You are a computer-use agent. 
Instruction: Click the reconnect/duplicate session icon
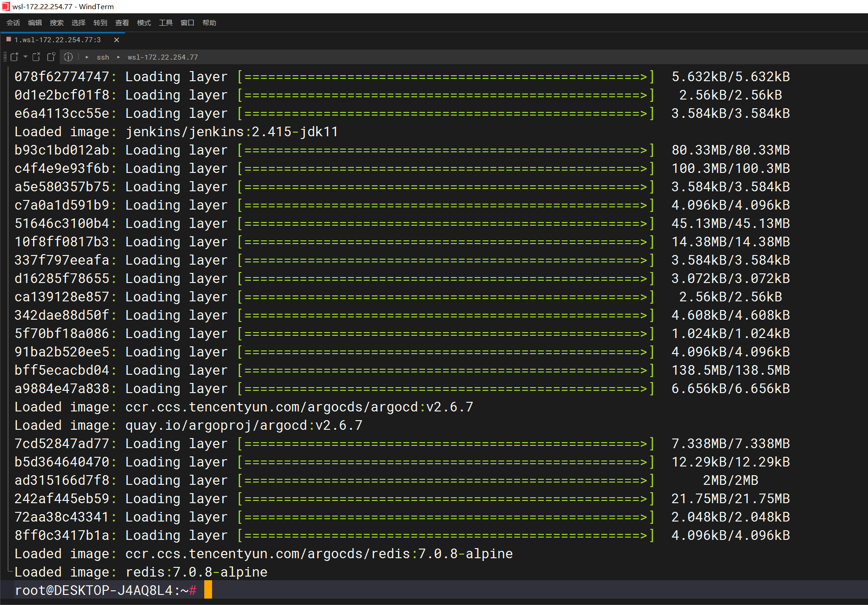(51, 57)
